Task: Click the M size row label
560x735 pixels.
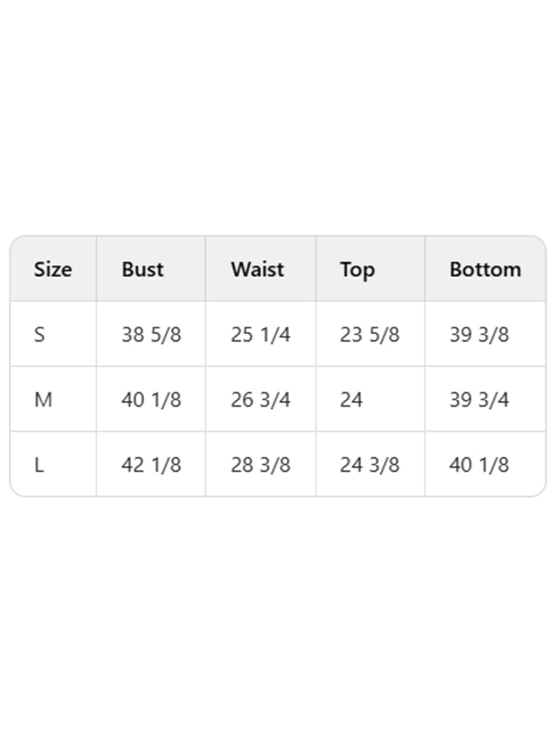Action: (x=43, y=400)
